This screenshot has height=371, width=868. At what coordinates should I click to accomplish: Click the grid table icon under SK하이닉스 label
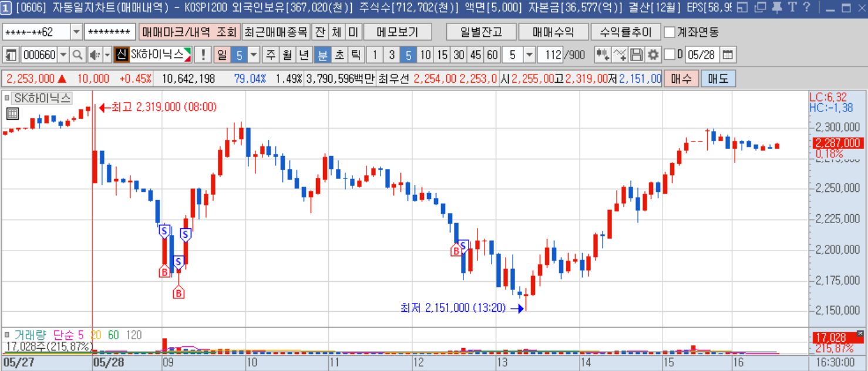coord(12,114)
